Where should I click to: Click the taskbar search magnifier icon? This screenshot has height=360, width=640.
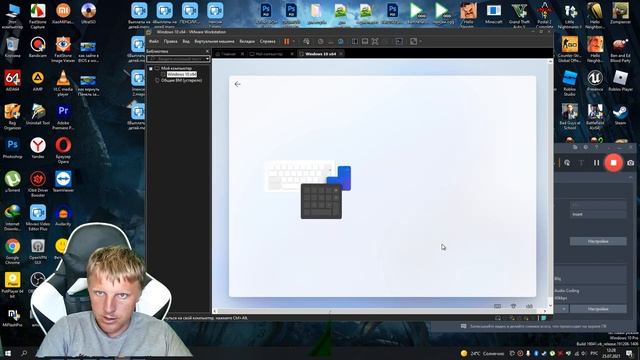24,353
